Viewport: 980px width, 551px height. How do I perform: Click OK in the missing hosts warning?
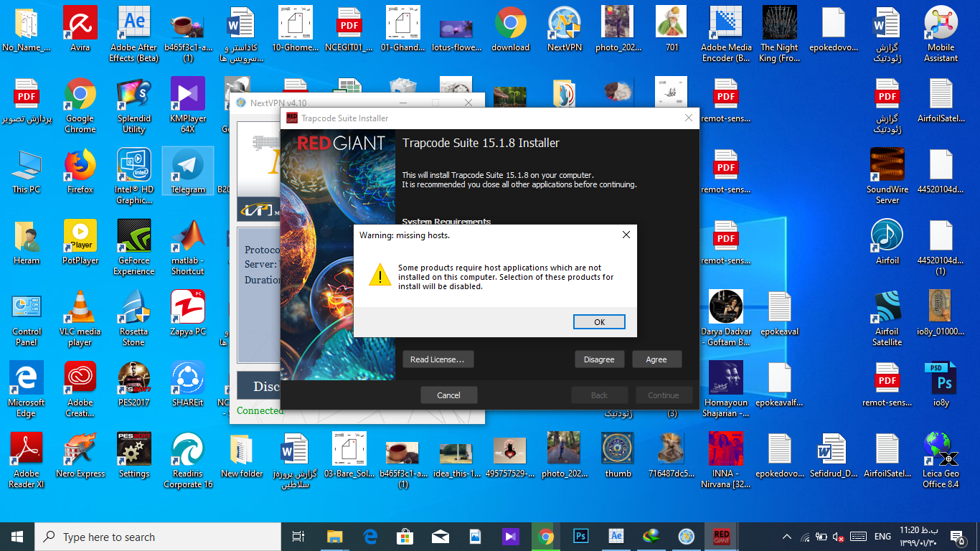[599, 322]
